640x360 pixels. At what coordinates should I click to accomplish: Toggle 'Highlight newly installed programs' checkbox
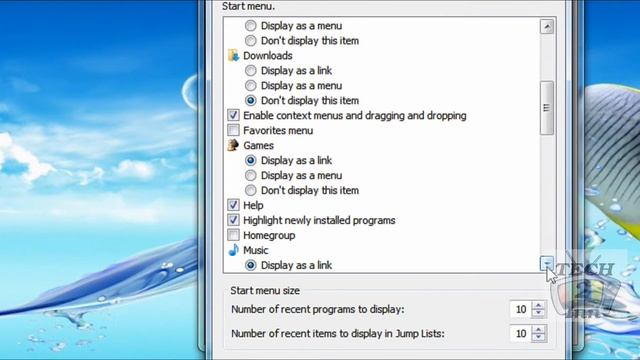[233, 220]
